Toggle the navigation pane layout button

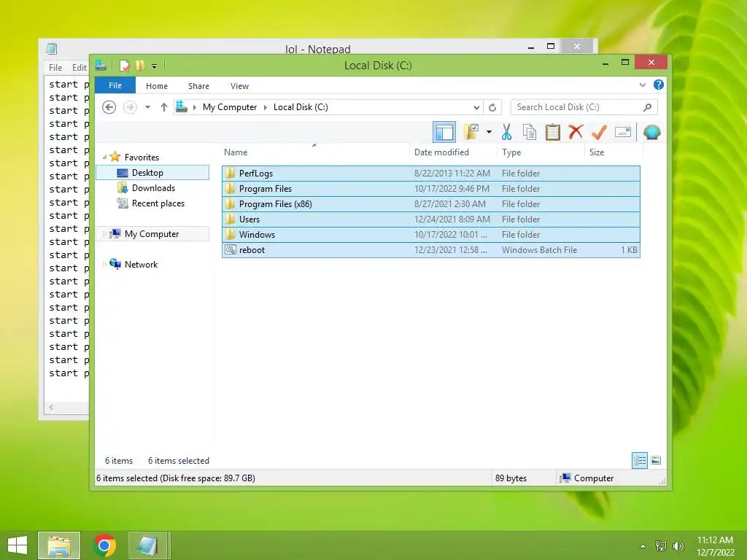444,132
